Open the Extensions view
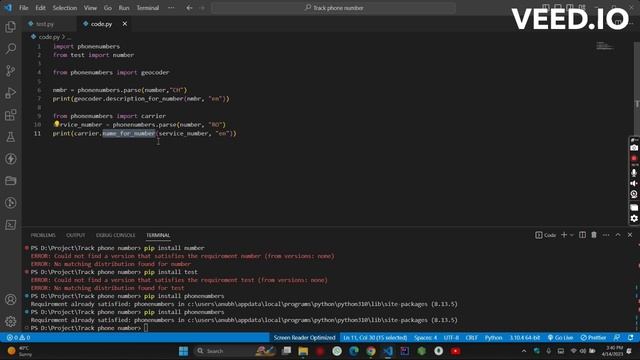The width and height of the screenshot is (640, 360). [11, 115]
